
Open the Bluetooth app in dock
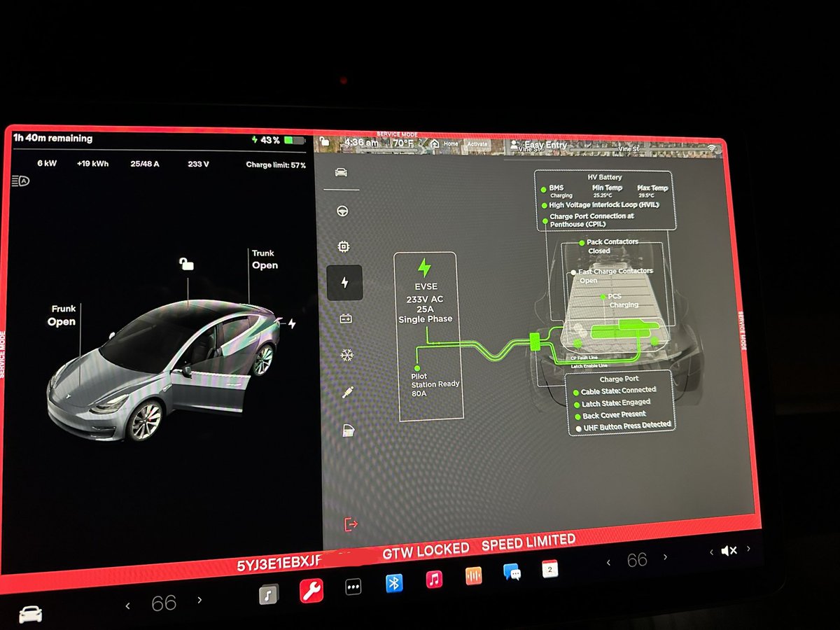[395, 584]
